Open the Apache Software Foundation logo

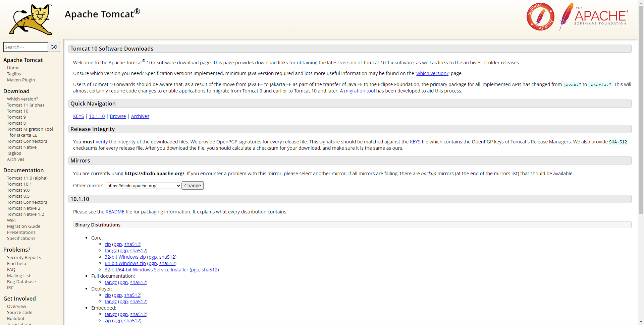pyautogui.click(x=594, y=16)
